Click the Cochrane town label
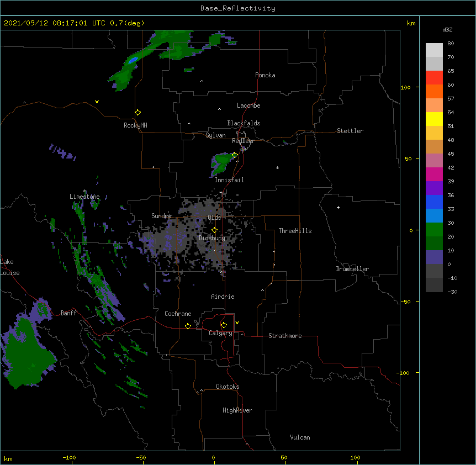The image size is (476, 465). pyautogui.click(x=178, y=314)
